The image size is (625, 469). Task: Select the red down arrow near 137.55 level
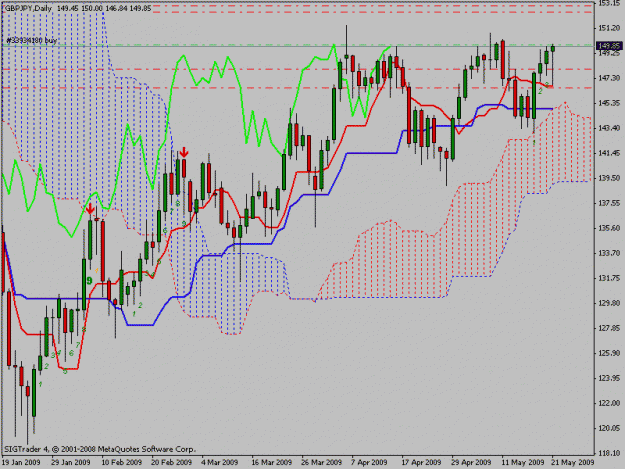pos(90,209)
